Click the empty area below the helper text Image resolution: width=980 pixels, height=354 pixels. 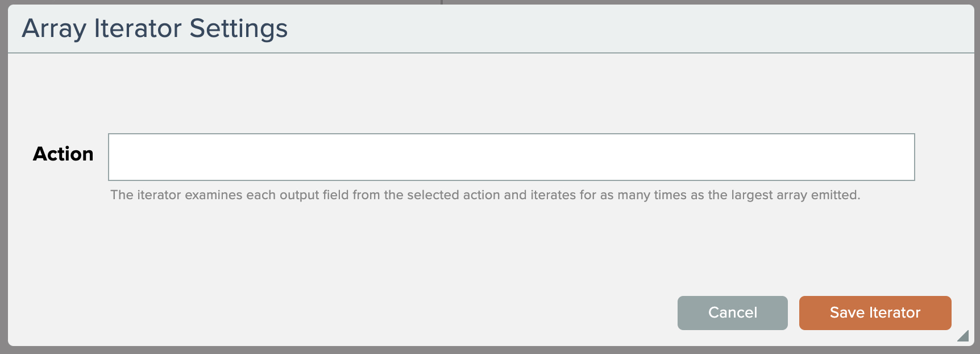(x=398, y=250)
